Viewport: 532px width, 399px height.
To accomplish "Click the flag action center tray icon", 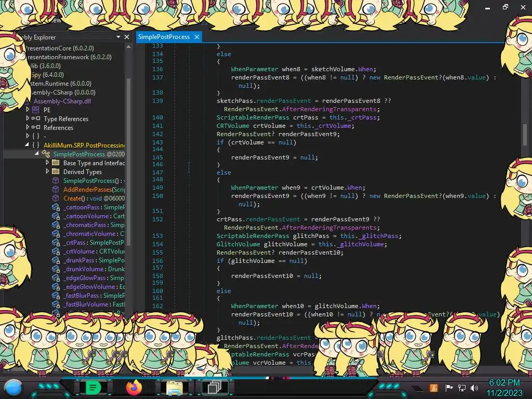I will [x=449, y=388].
